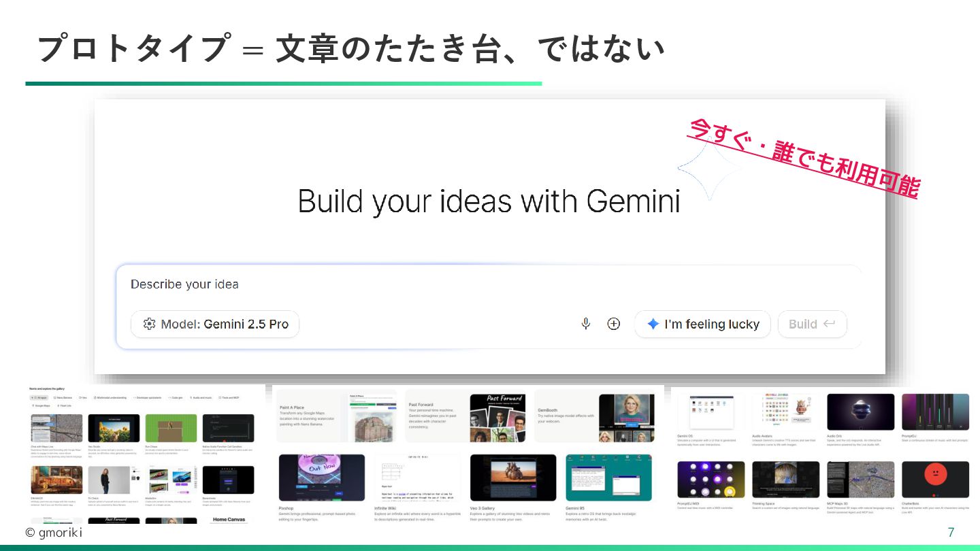The height and width of the screenshot is (551, 980).
Task: Open the Infinite Wiki thumbnail
Action: pos(417,478)
